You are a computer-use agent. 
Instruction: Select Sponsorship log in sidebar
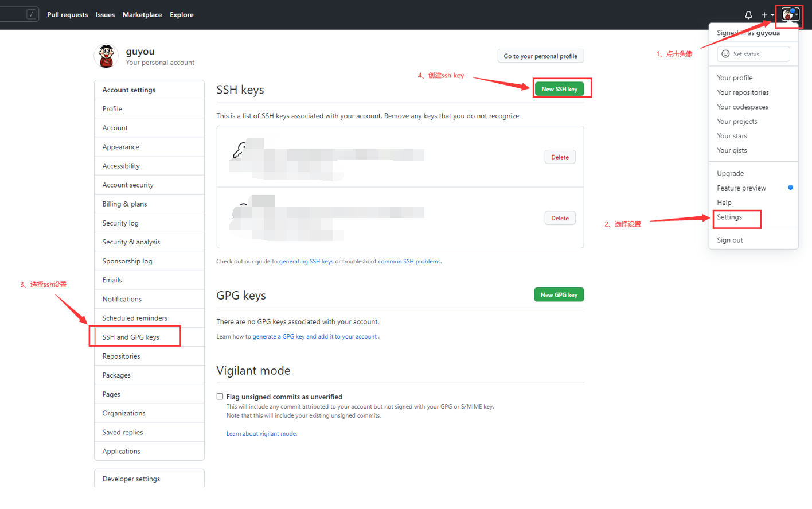pyautogui.click(x=149, y=261)
